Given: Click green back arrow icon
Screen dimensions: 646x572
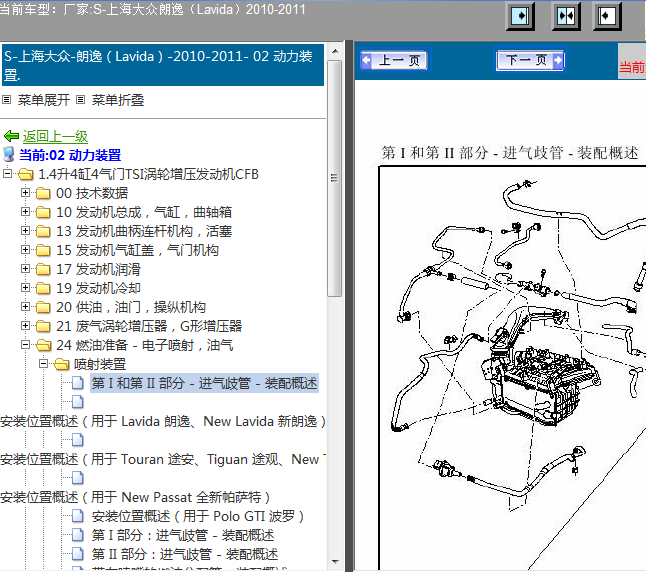Looking at the screenshot, I should coord(11,136).
